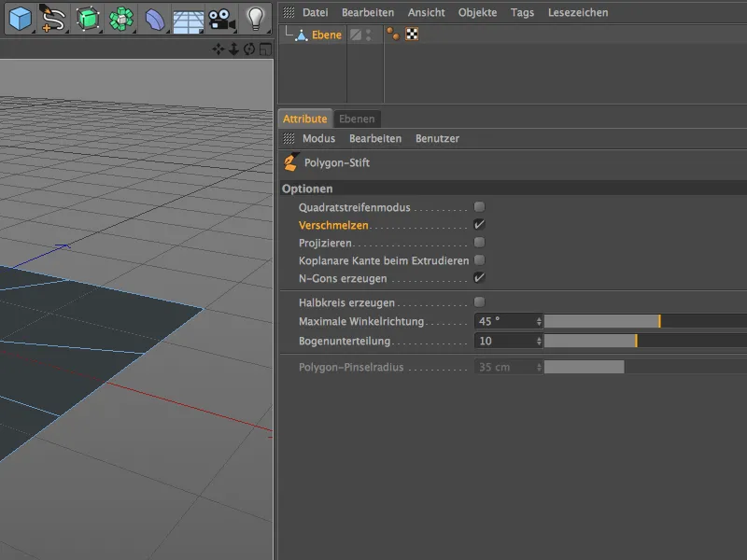The height and width of the screenshot is (560, 747).
Task: Select the Ebene object in the tree
Action: pos(327,35)
